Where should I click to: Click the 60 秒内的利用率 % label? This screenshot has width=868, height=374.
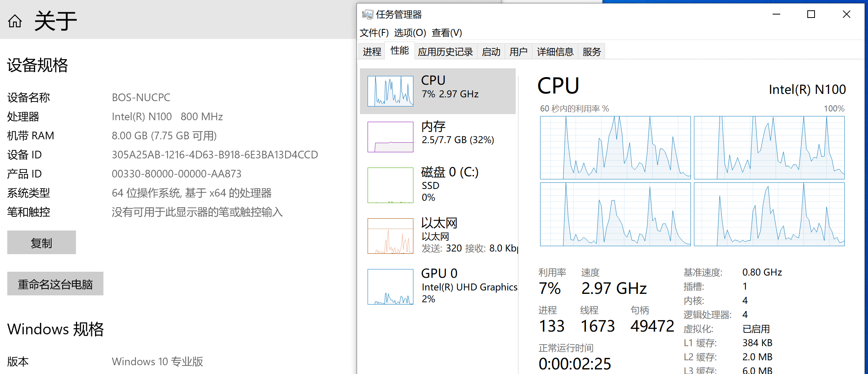point(574,108)
